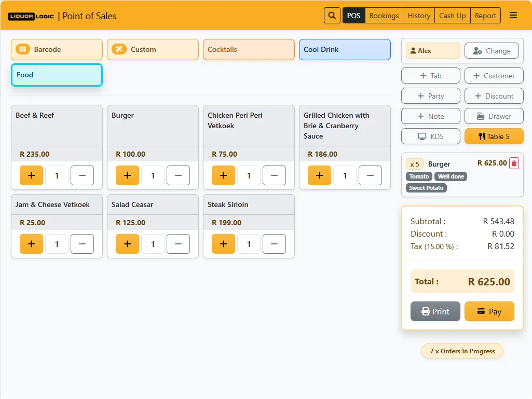Open the Report tab
Viewport: 532px width, 399px height.
click(485, 16)
